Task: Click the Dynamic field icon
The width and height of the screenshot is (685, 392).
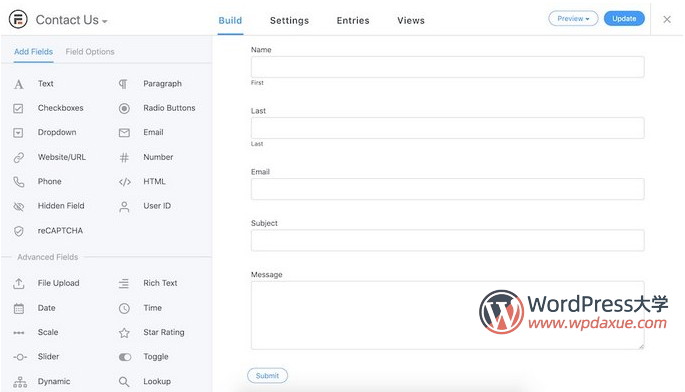Action: 20,382
